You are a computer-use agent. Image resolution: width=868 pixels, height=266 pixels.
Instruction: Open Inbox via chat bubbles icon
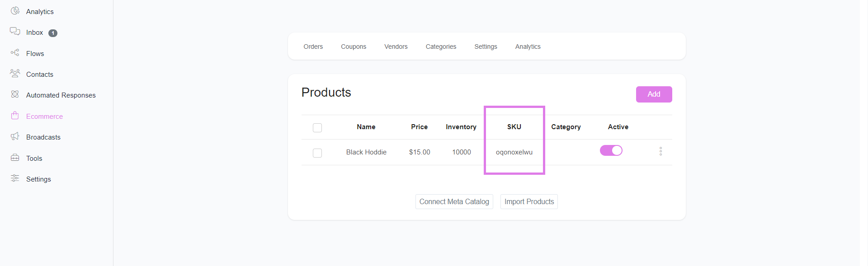click(x=15, y=32)
